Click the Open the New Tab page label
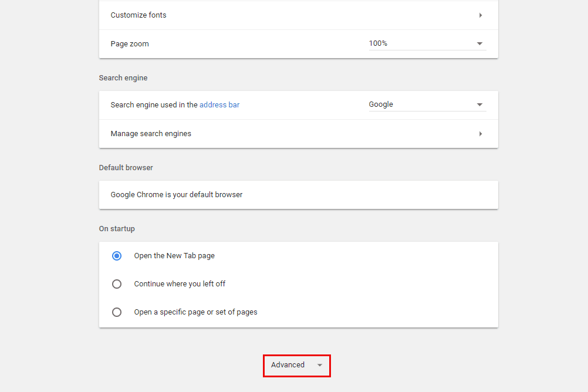Screen dimensions: 588x392 tap(174, 256)
